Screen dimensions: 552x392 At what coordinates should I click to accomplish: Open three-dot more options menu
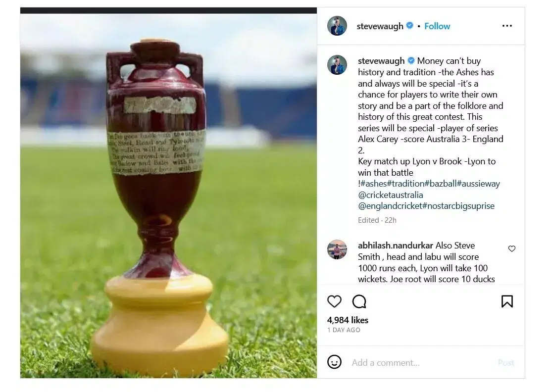click(507, 26)
